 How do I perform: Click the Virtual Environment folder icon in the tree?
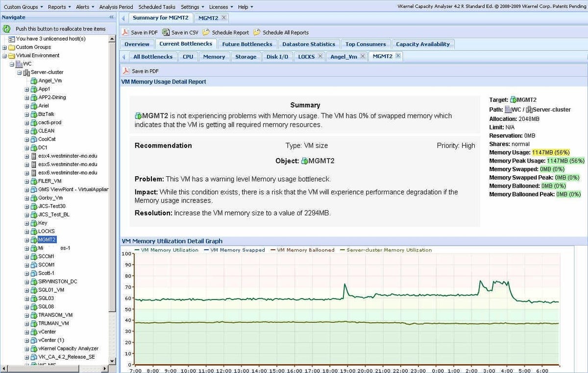pyautogui.click(x=12, y=56)
